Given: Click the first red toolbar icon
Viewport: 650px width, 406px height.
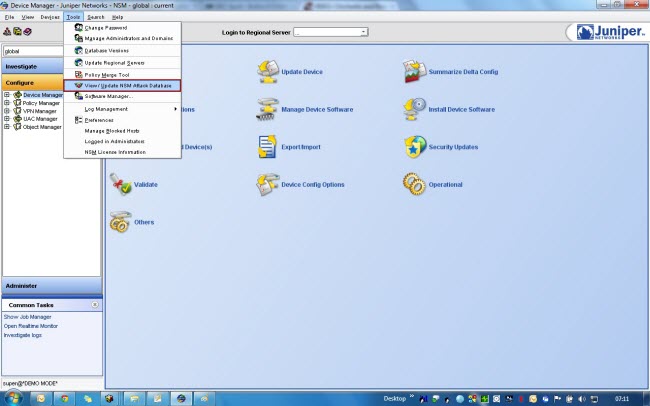Looking at the screenshot, I should [7, 32].
